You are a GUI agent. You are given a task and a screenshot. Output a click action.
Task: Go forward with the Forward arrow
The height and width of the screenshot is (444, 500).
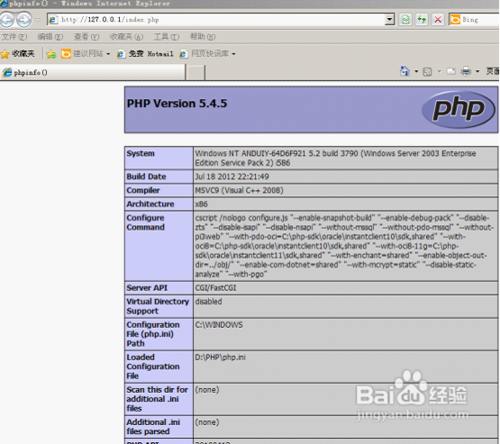(24, 20)
